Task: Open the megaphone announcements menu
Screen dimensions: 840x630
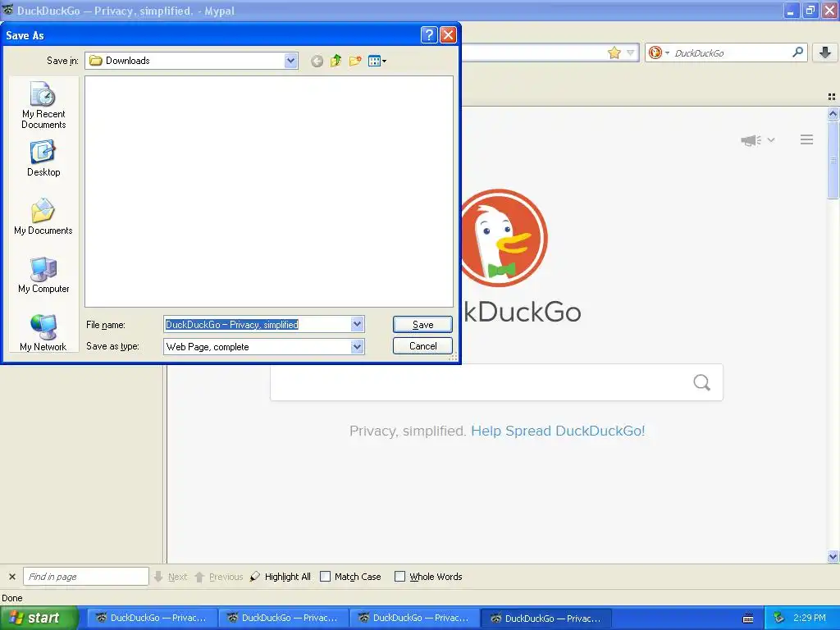Action: tap(757, 140)
